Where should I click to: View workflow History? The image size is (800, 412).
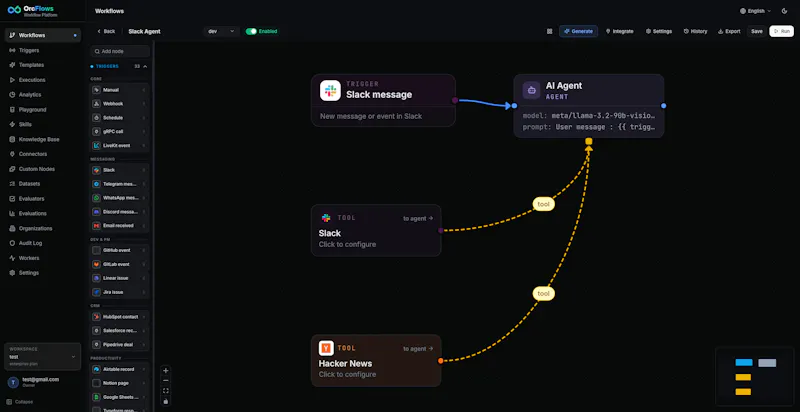(695, 31)
